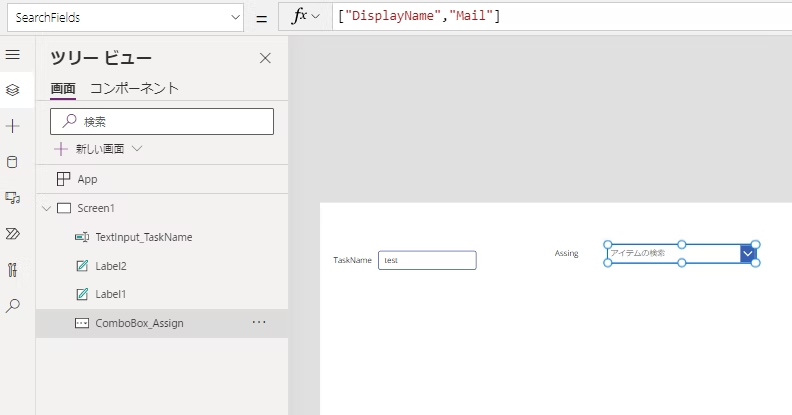
Task: Switch to the コンポーネント tab
Action: [x=134, y=88]
